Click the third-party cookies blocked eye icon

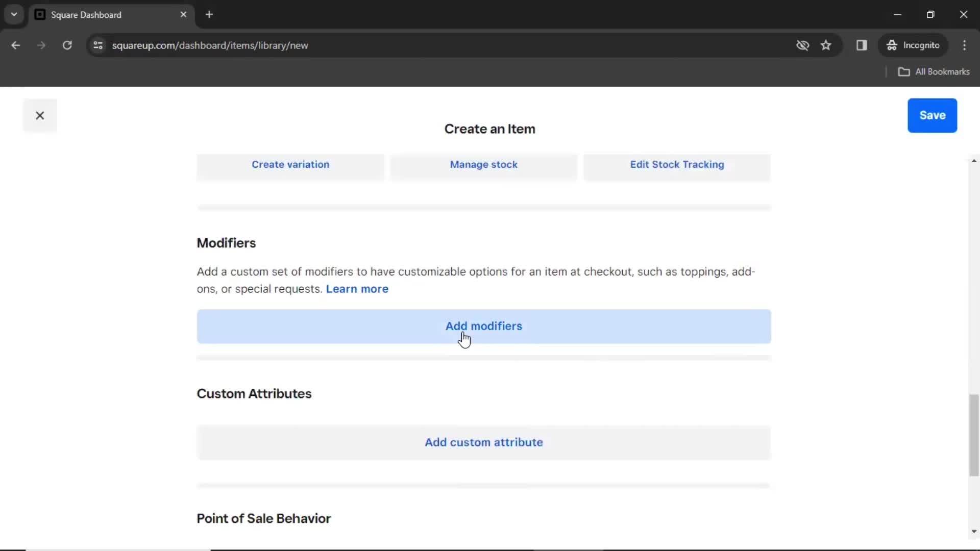pyautogui.click(x=802, y=45)
